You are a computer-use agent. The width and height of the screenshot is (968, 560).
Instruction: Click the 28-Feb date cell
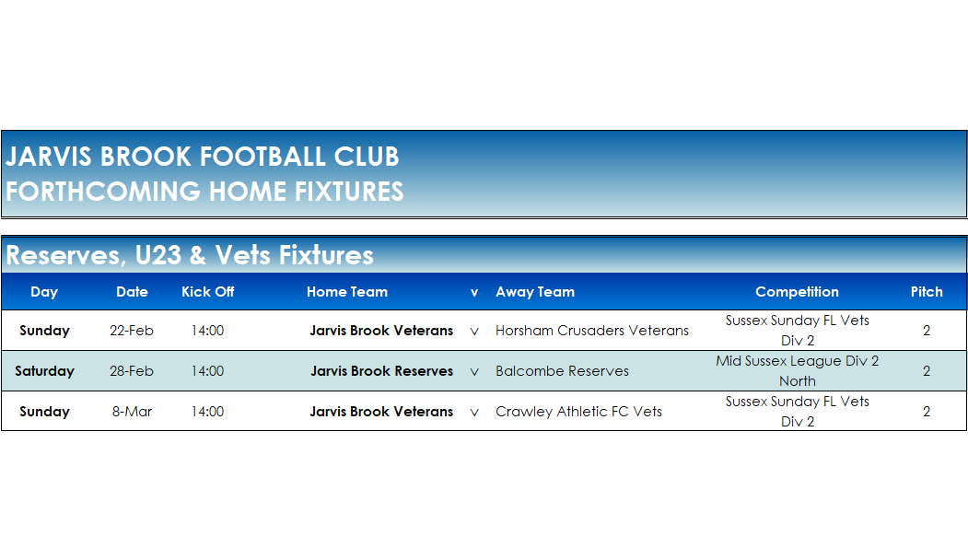[x=132, y=371]
